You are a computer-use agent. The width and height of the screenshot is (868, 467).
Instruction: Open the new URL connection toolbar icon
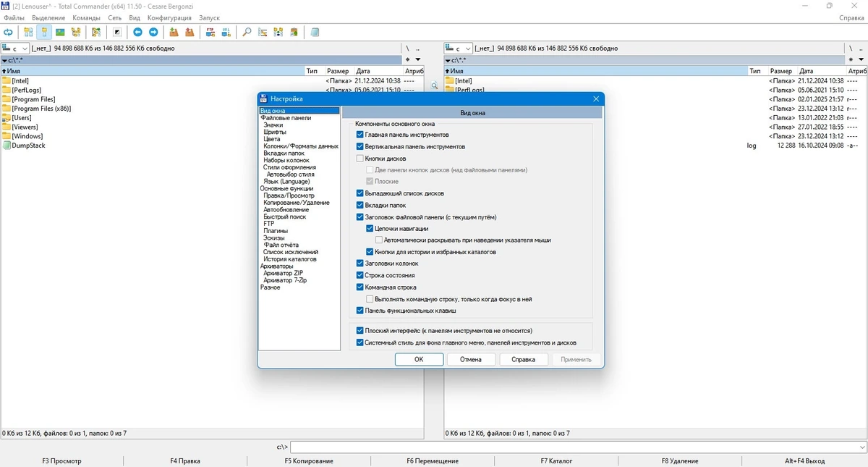226,32
